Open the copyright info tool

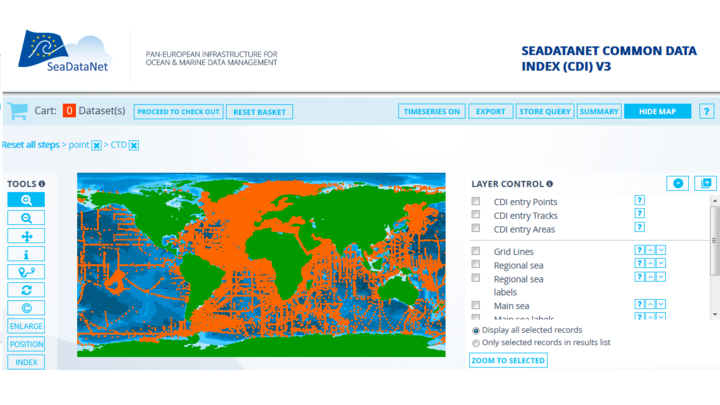pyautogui.click(x=26, y=308)
